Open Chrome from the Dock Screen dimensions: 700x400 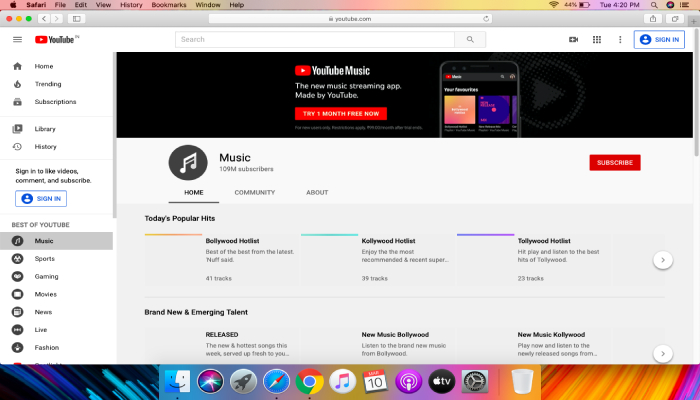coord(309,382)
